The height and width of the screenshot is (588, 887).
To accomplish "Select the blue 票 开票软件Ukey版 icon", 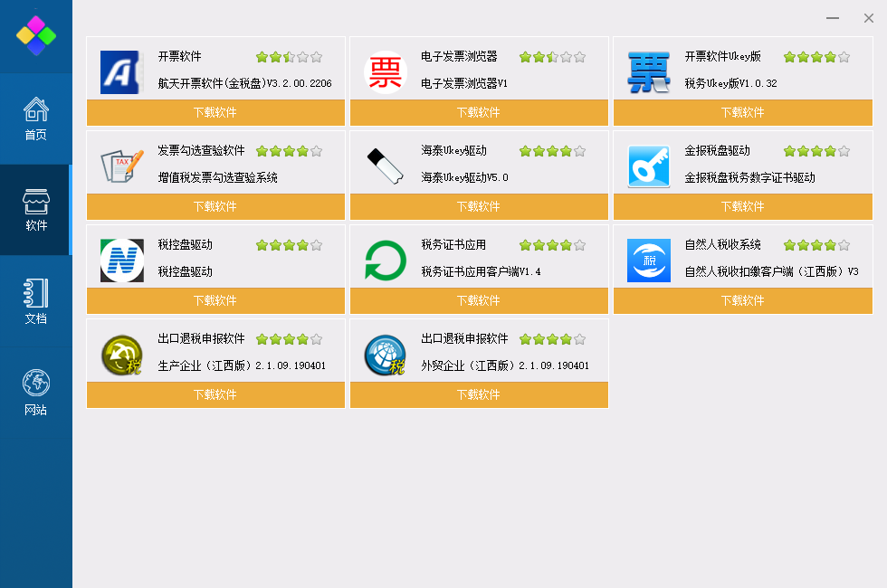I will point(649,72).
